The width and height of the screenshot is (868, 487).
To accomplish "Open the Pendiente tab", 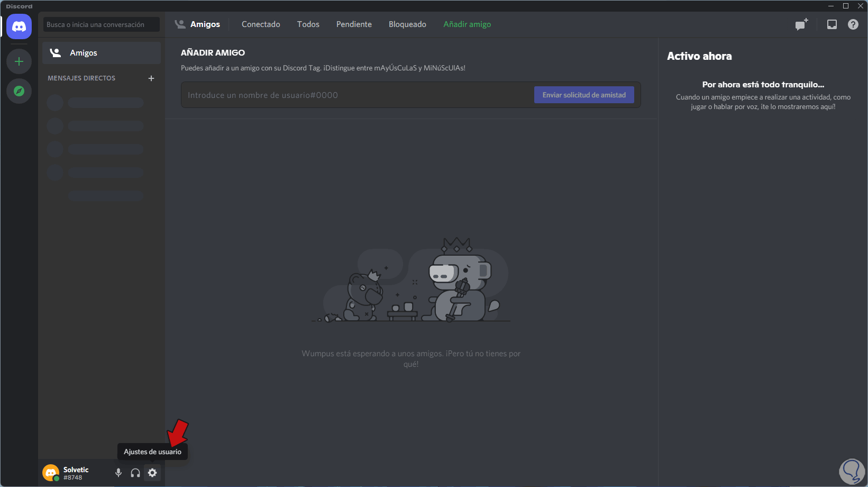I will point(354,24).
